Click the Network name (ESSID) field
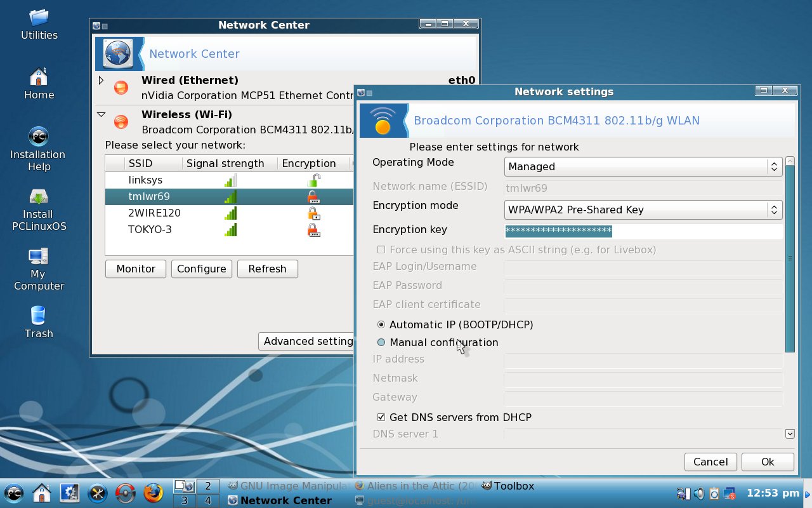Image resolution: width=812 pixels, height=508 pixels. 643,188
